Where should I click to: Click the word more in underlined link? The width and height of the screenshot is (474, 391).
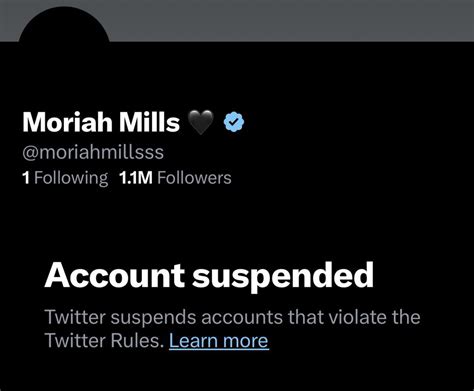[x=246, y=342]
